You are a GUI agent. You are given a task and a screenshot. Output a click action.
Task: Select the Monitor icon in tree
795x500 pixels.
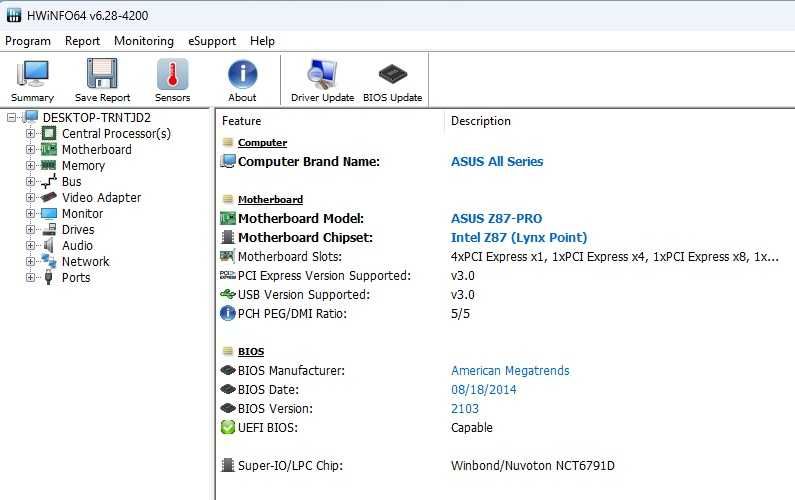coord(49,213)
